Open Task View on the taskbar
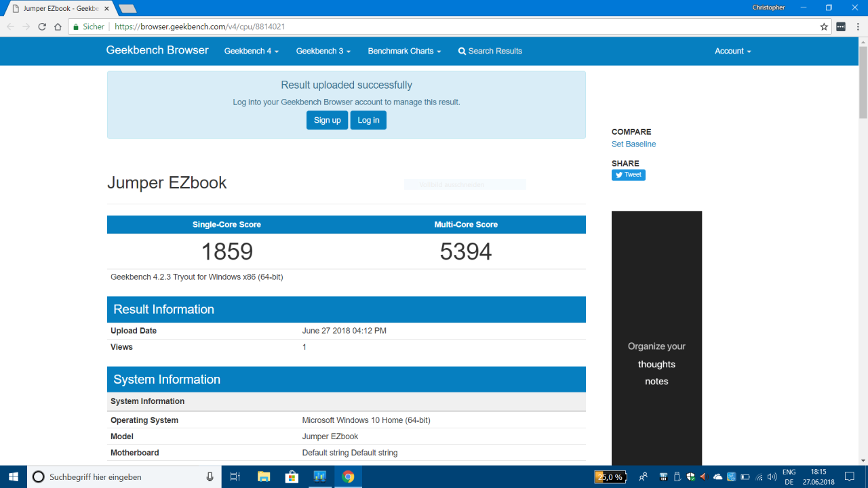 click(x=235, y=476)
